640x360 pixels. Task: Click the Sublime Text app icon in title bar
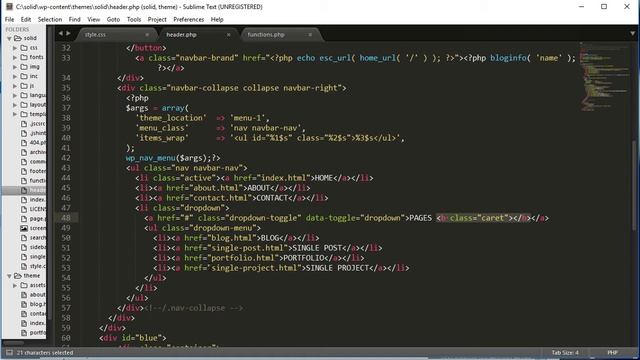(x=9, y=7)
